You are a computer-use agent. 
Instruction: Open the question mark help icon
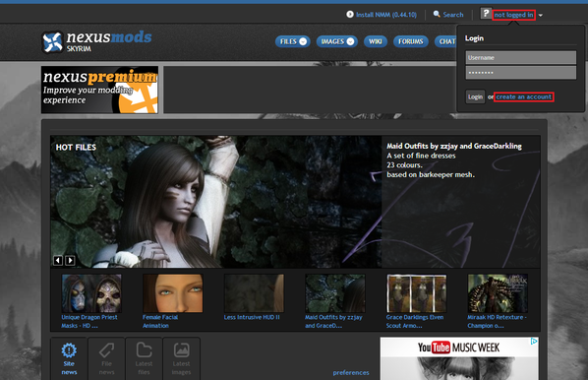(x=486, y=14)
